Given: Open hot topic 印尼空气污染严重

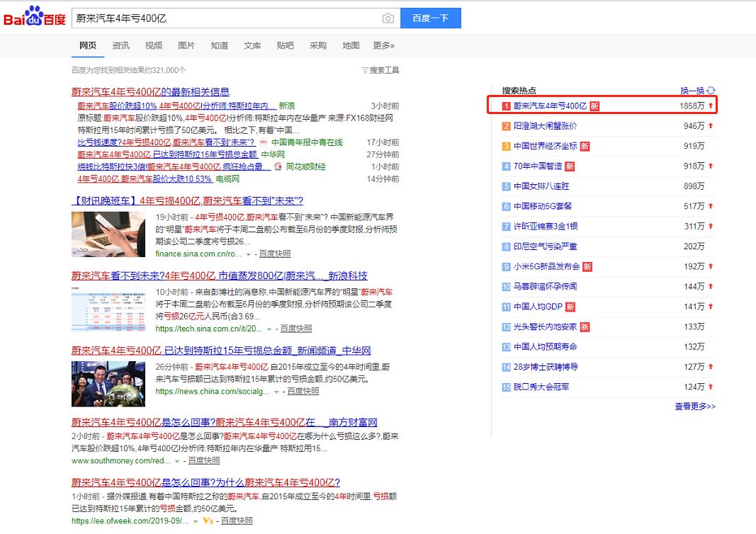Looking at the screenshot, I should 545,246.
